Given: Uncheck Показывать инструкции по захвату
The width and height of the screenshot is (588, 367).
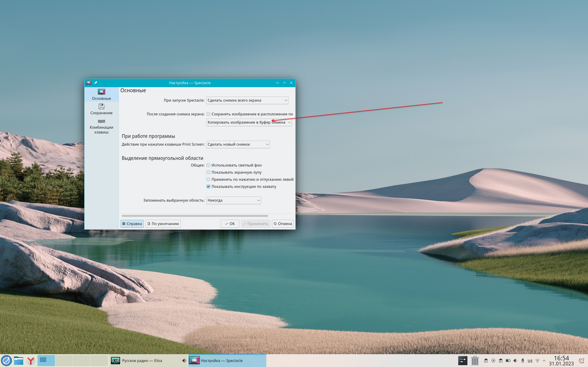Looking at the screenshot, I should (208, 187).
